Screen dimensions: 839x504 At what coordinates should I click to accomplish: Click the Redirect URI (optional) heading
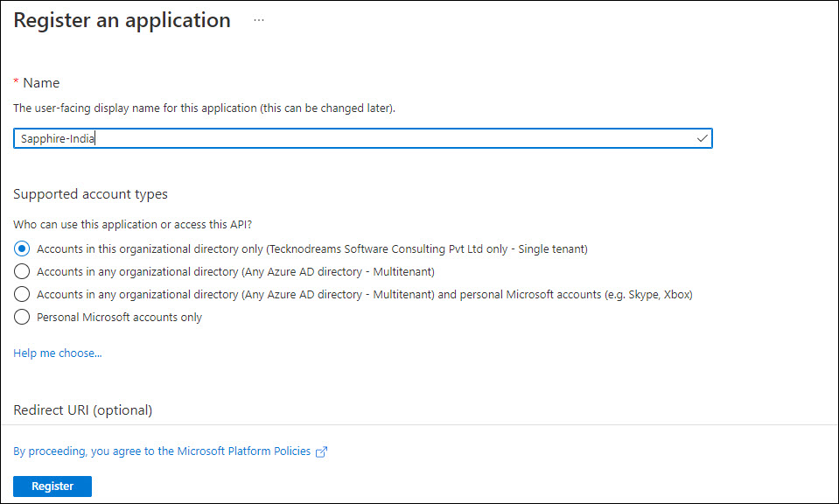tap(83, 409)
